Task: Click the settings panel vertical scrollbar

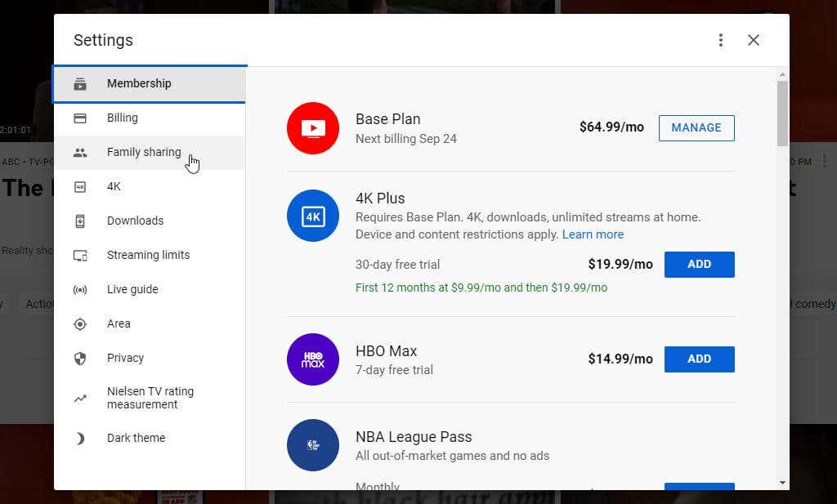Action: point(782,113)
